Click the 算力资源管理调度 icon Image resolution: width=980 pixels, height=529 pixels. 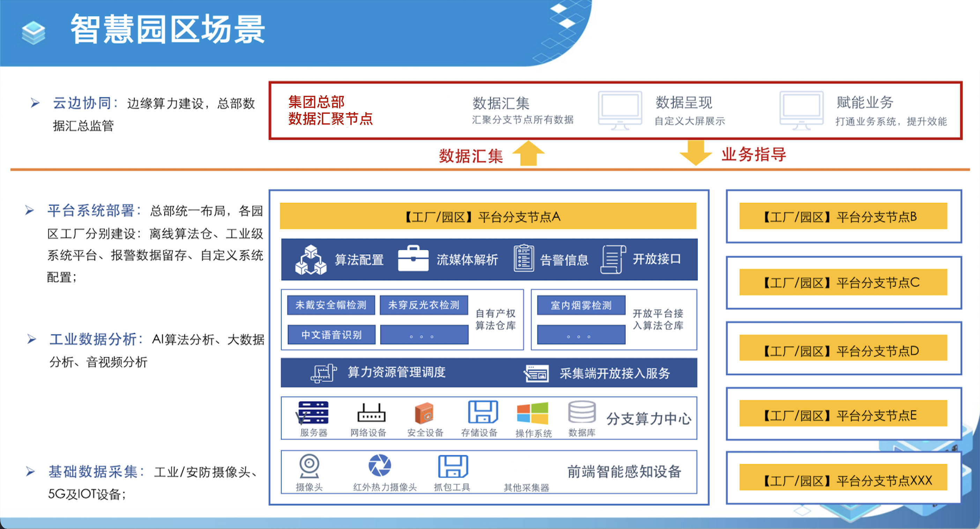pos(324,373)
